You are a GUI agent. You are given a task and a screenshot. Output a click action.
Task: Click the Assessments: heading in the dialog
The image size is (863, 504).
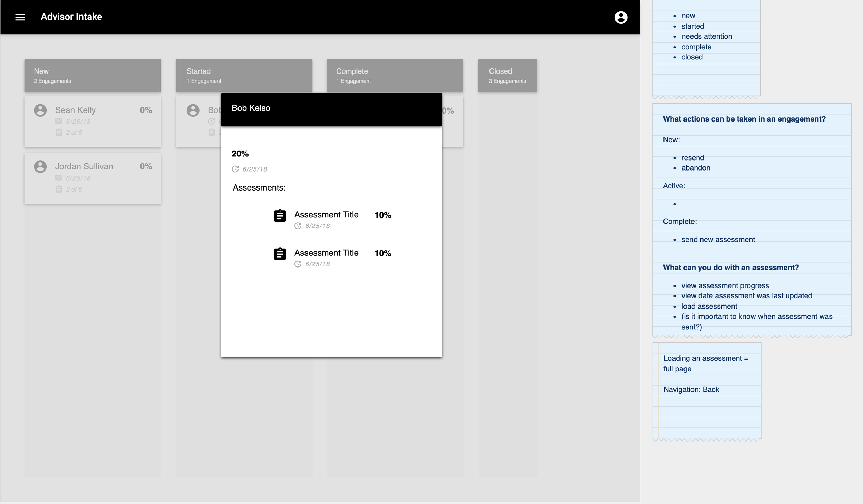259,188
